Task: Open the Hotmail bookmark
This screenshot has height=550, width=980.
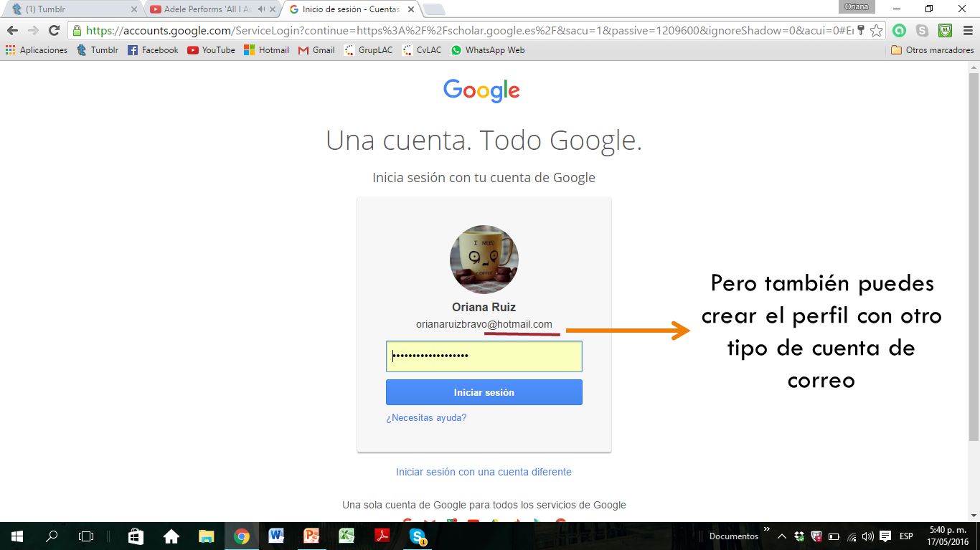Action: [266, 50]
